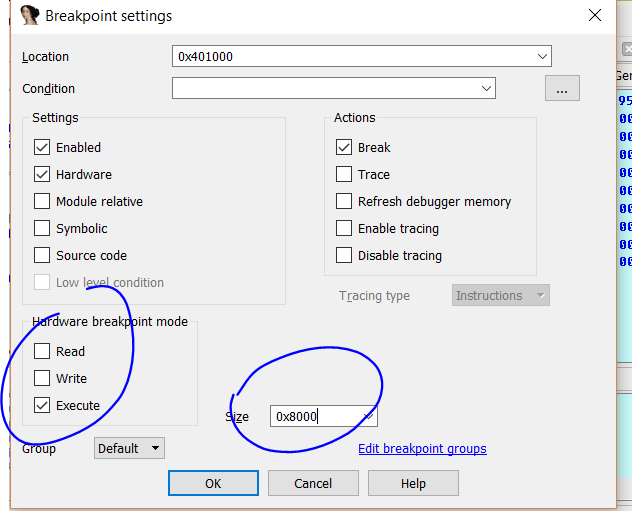Screen dimensions: 632x511
Task: Open the condition editor ellipsis button
Action: [x=562, y=89]
